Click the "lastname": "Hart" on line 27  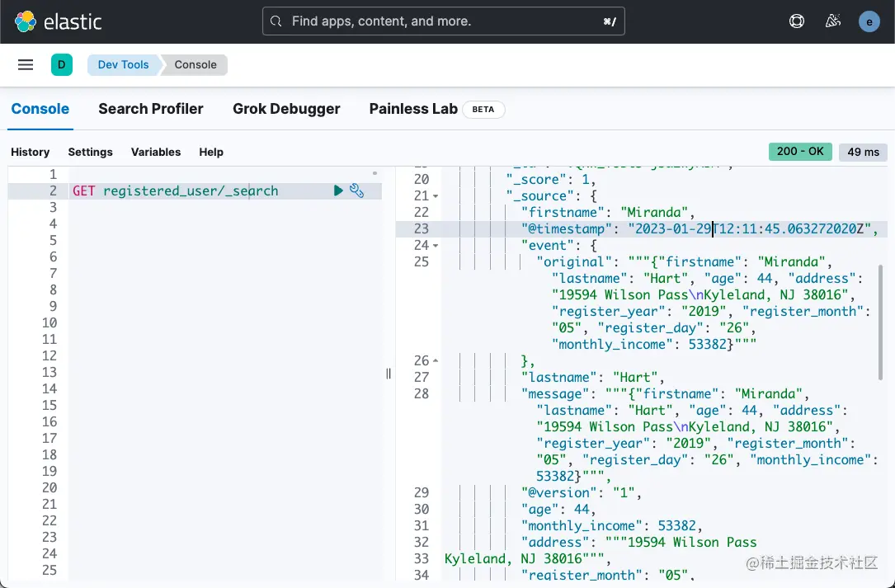point(592,378)
